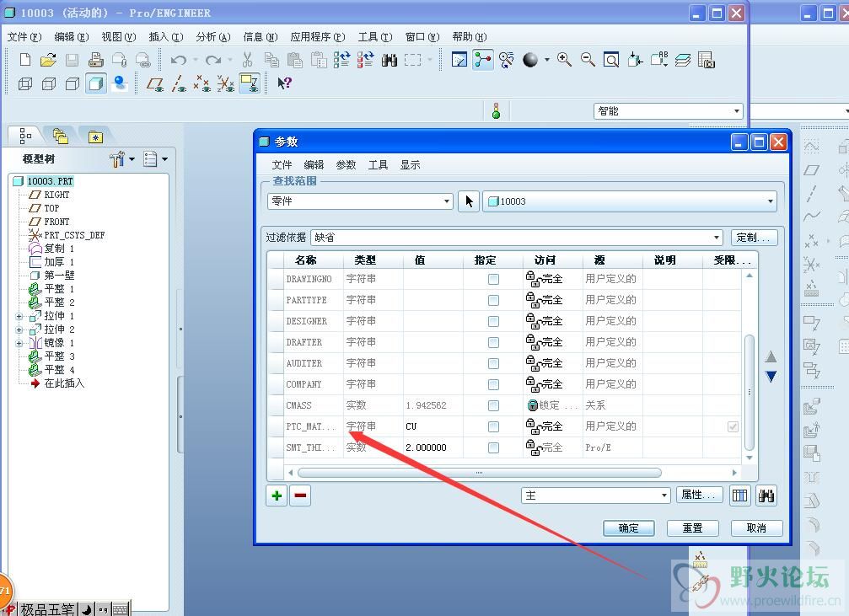Expand the 镜像 1 tree node
Viewport: 849px width, 616px height.
[19, 343]
